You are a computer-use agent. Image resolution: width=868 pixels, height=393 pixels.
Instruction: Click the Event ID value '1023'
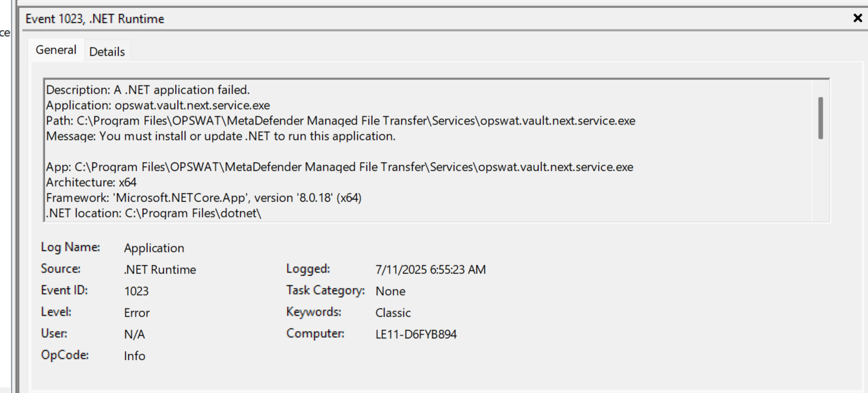pyautogui.click(x=136, y=291)
